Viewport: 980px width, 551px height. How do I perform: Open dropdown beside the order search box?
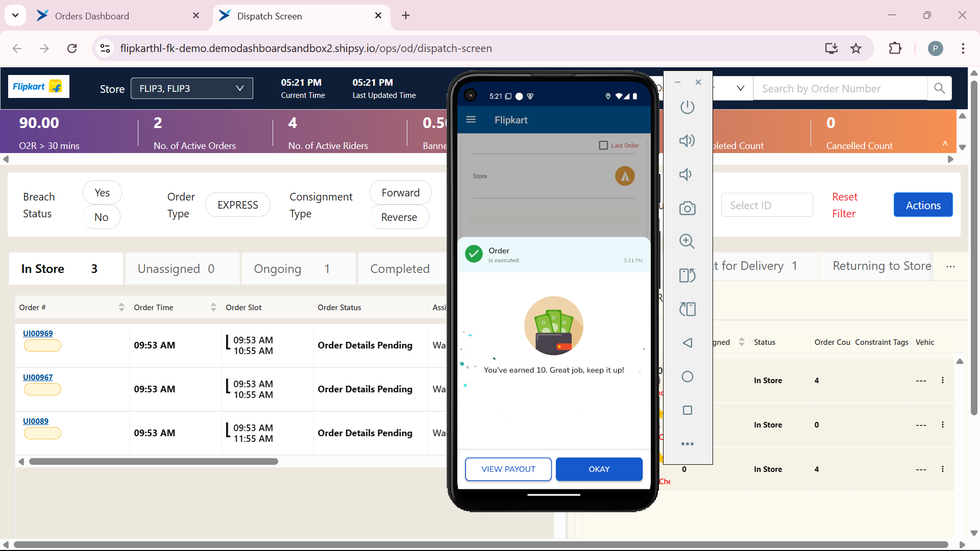(x=740, y=88)
